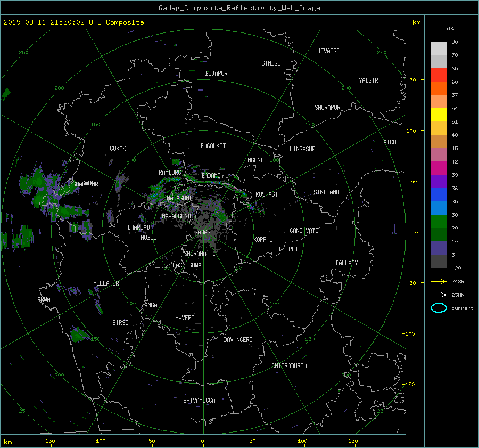Click the GANGAVATI city label
This screenshot has height=448, width=479.
304,231
